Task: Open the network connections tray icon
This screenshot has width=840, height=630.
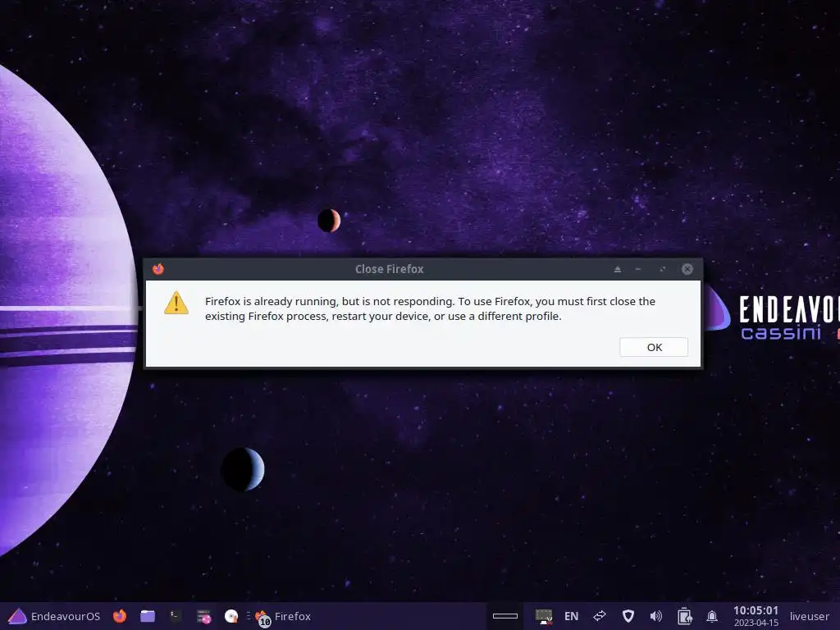Action: (600, 616)
